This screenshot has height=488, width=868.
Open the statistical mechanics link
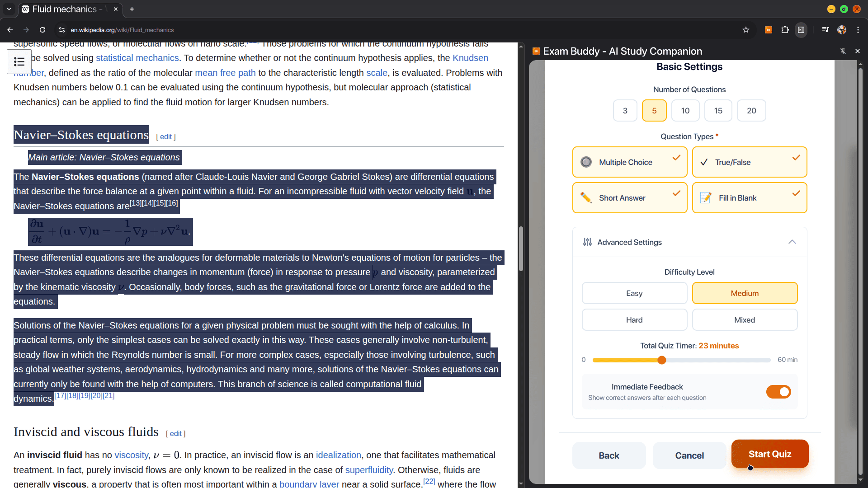coord(137,58)
